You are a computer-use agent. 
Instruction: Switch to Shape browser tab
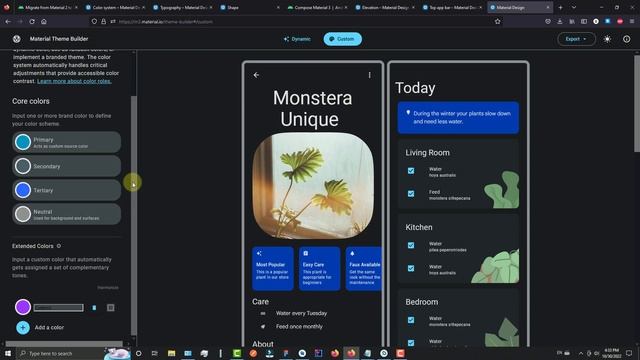pyautogui.click(x=250, y=7)
